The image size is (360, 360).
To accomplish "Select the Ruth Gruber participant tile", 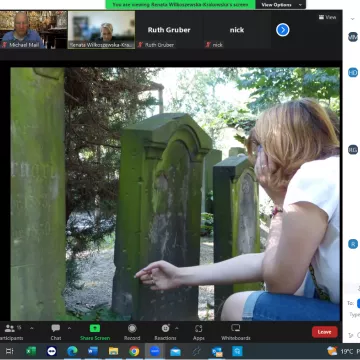I will coord(169,30).
